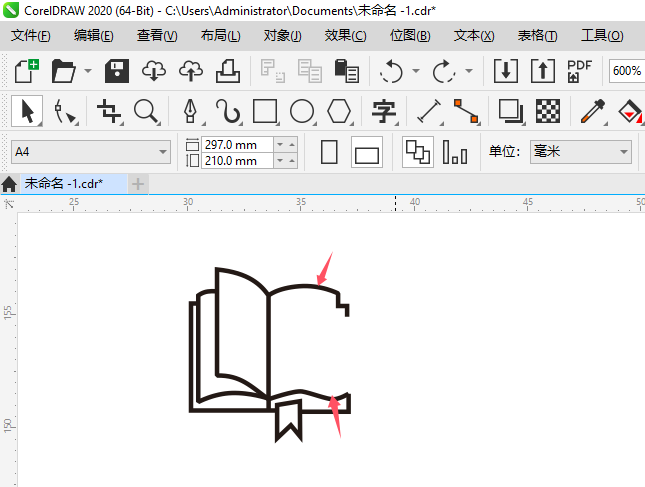Create a new document with New icon
This screenshot has height=487, width=645.
[x=27, y=71]
